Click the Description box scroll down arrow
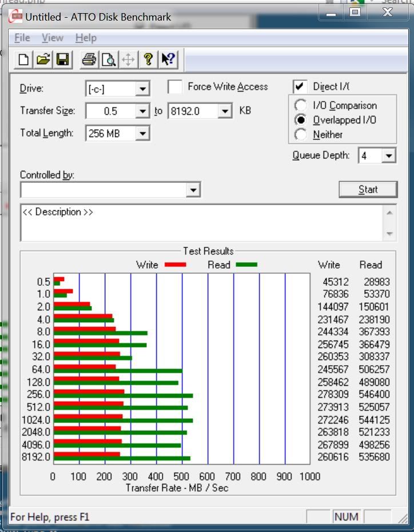The height and width of the screenshot is (532, 414). click(x=389, y=234)
